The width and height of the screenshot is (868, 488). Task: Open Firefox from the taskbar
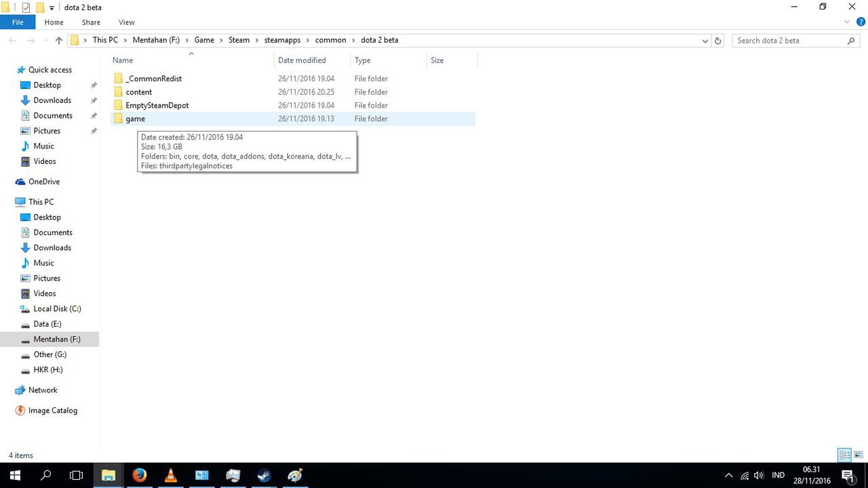pos(139,475)
